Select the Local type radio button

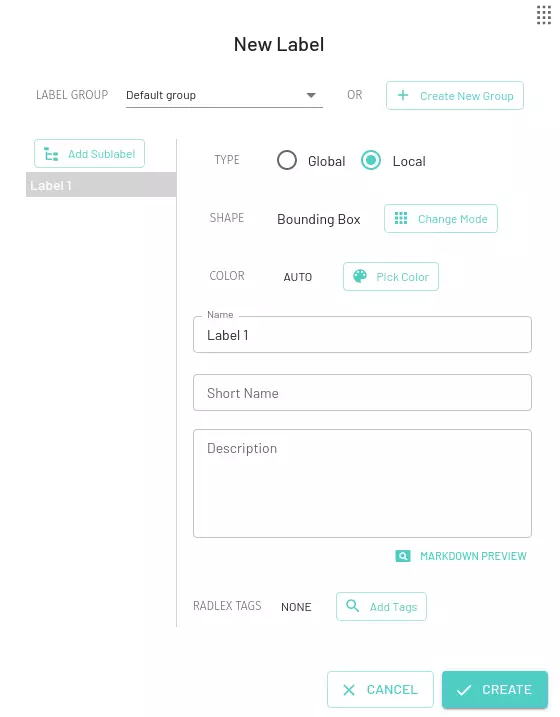(x=371, y=161)
